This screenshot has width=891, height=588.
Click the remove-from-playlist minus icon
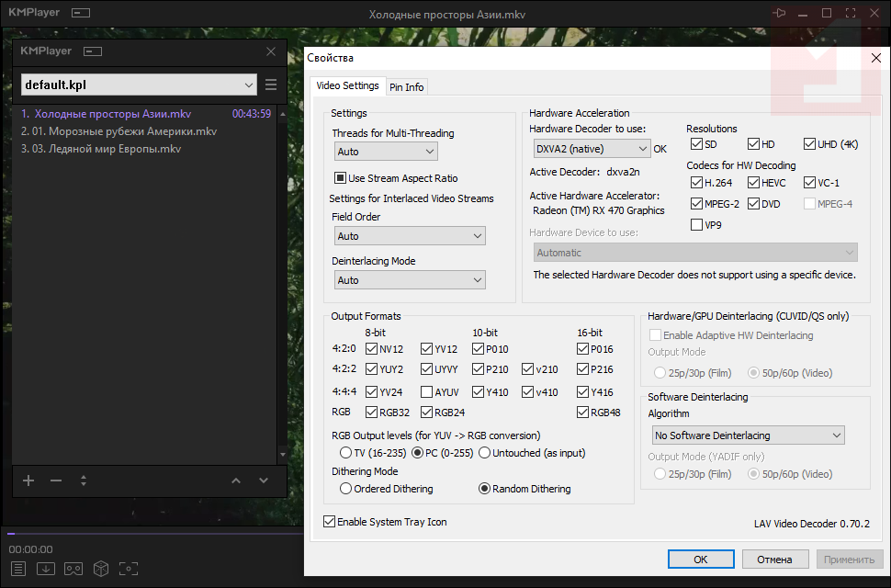point(56,481)
